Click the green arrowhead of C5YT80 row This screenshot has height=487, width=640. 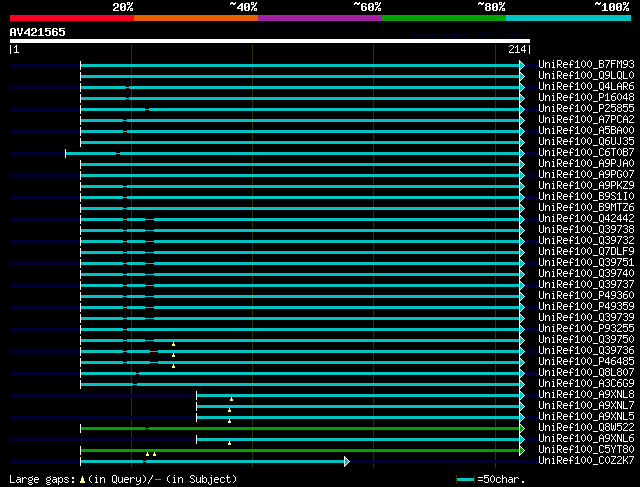522,450
